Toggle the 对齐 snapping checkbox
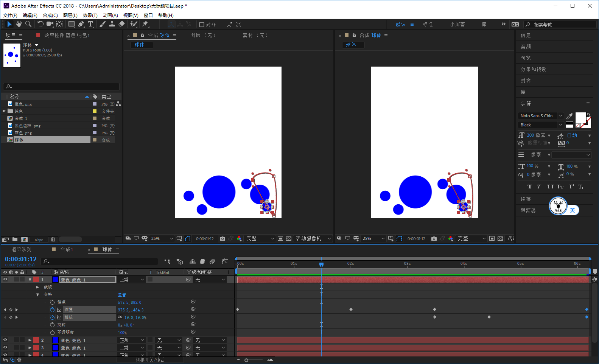This screenshot has width=599, height=364. (202, 25)
